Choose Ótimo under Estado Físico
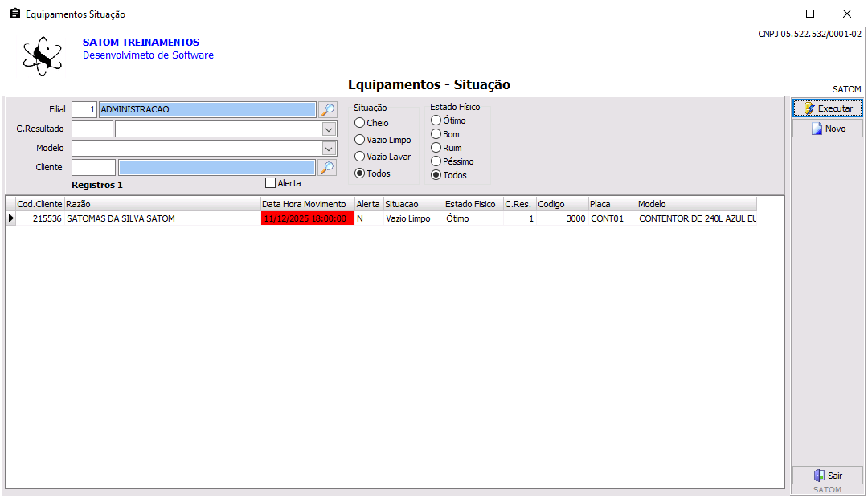The width and height of the screenshot is (868, 498). pos(436,120)
